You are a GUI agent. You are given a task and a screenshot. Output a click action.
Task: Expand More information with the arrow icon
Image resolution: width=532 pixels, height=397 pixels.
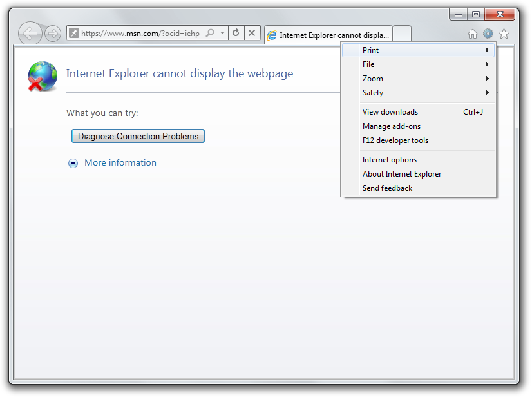click(73, 163)
